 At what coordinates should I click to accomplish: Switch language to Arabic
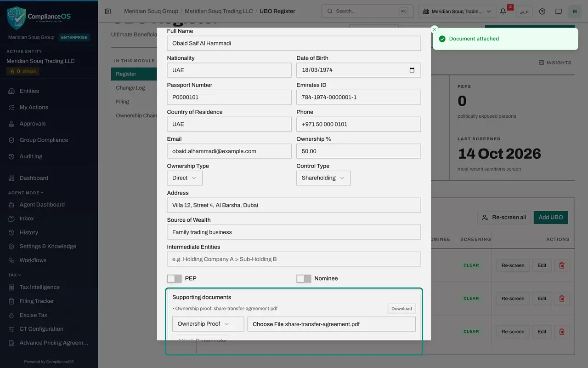[x=524, y=11]
